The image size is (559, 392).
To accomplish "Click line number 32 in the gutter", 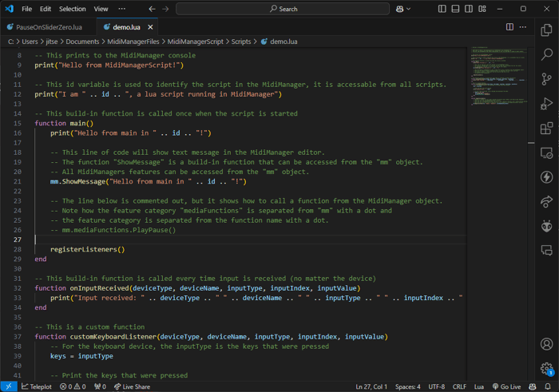I will (x=18, y=288).
